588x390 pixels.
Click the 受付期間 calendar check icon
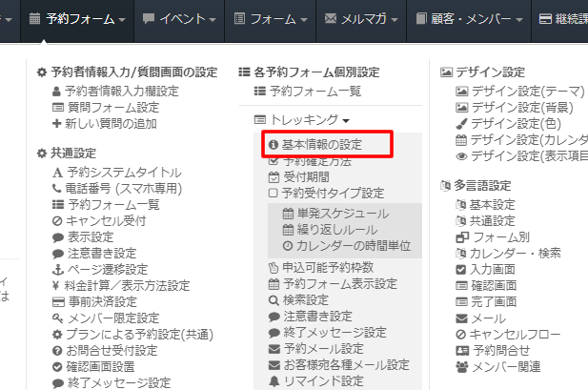(x=274, y=177)
